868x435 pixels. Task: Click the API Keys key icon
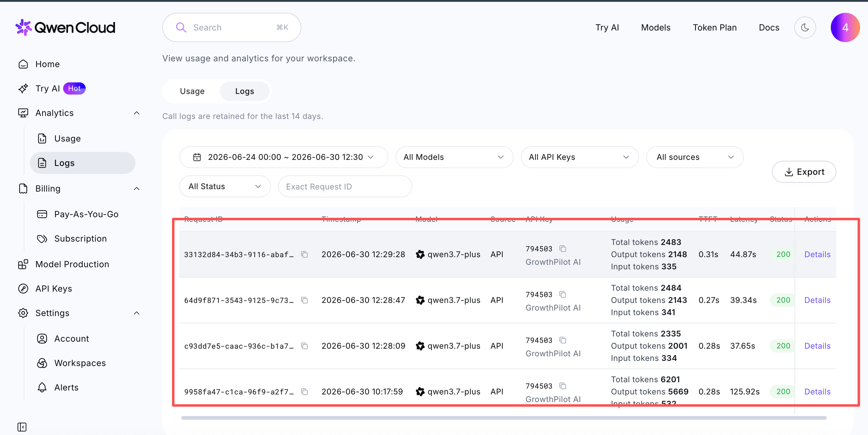click(x=23, y=289)
